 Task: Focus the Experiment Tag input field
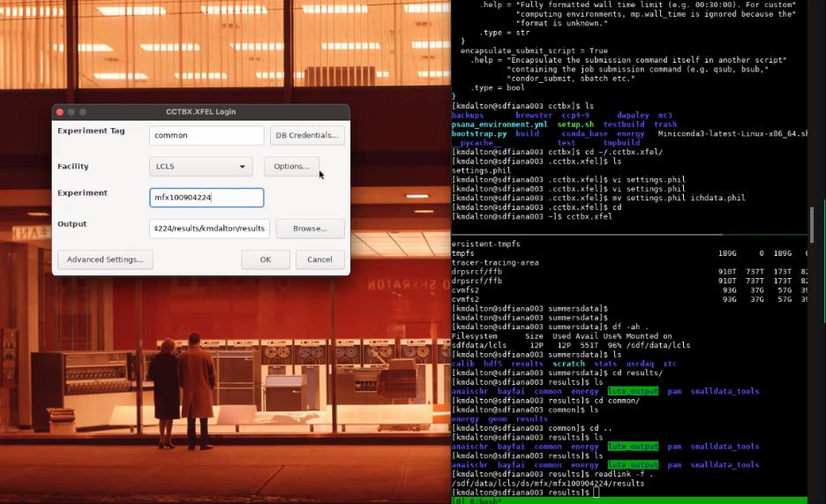(x=206, y=135)
